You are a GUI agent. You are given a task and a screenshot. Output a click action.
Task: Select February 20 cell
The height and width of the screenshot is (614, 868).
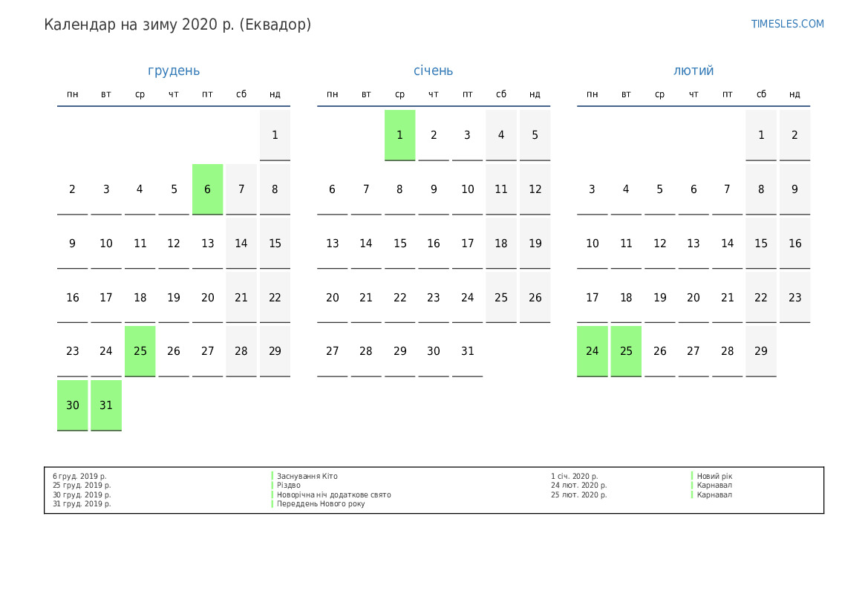(694, 297)
